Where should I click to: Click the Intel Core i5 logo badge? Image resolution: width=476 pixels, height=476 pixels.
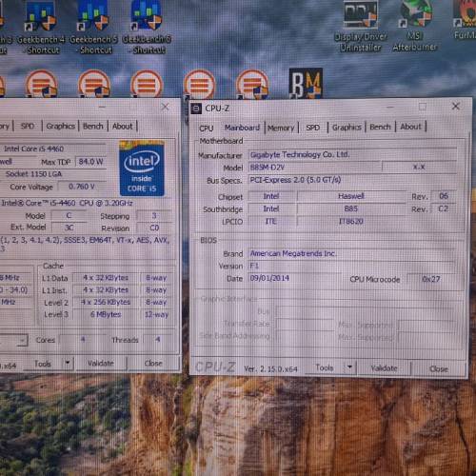pyautogui.click(x=142, y=168)
